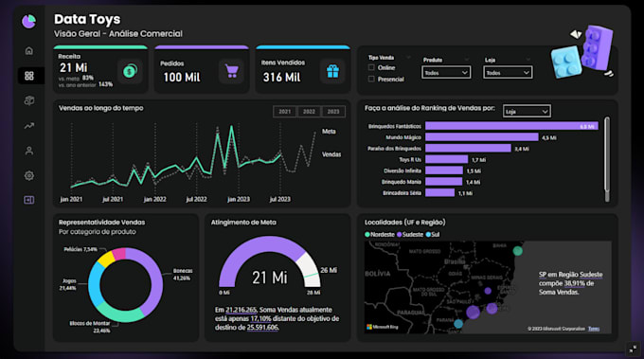Open the Terms link on the map
Viewport: 644px width, 359px height.
click(x=594, y=329)
